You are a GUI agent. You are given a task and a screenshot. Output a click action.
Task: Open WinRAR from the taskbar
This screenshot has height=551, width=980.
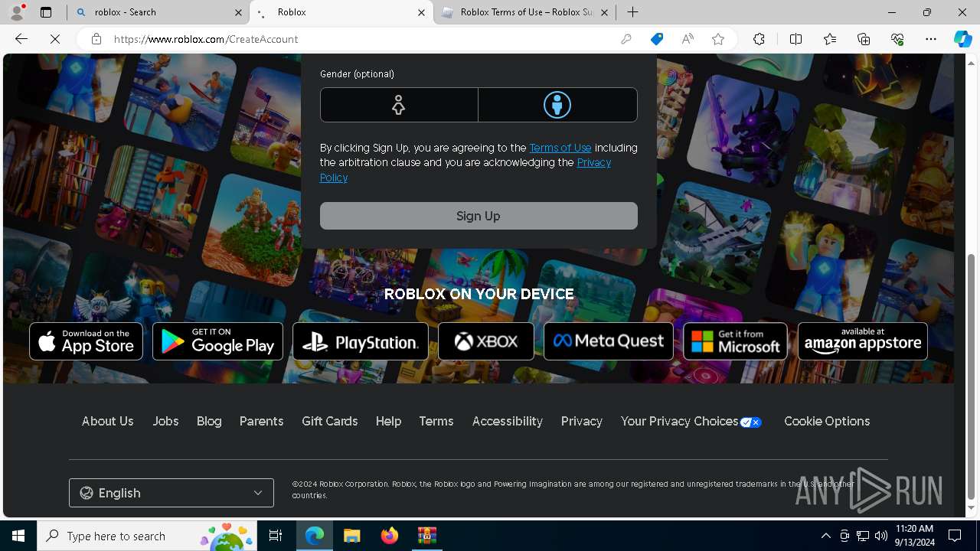tap(427, 536)
